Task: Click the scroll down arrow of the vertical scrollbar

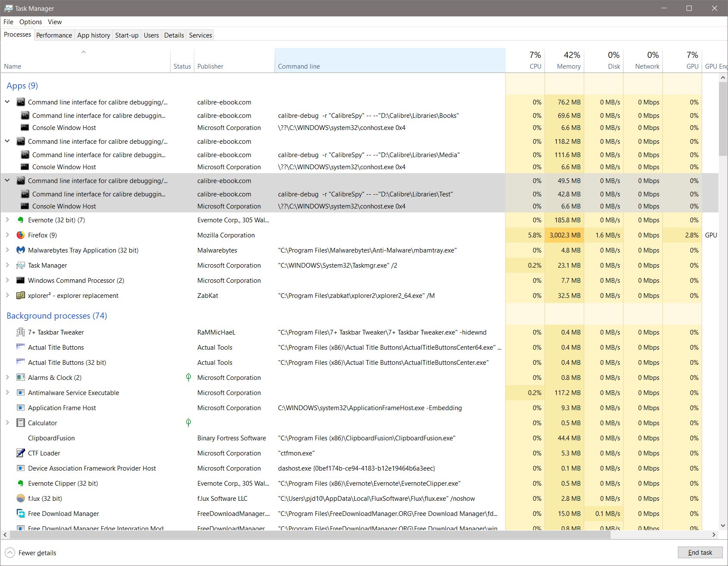Action: [723, 526]
